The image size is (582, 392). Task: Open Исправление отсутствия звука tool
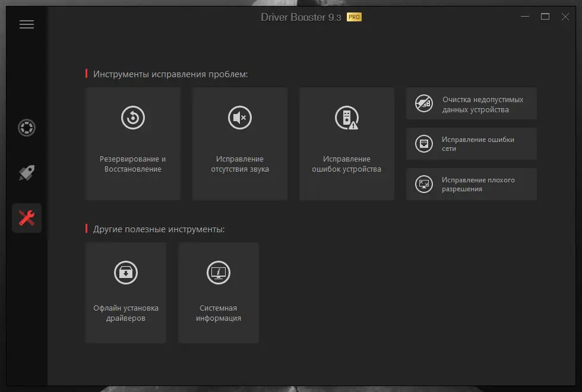(x=240, y=144)
